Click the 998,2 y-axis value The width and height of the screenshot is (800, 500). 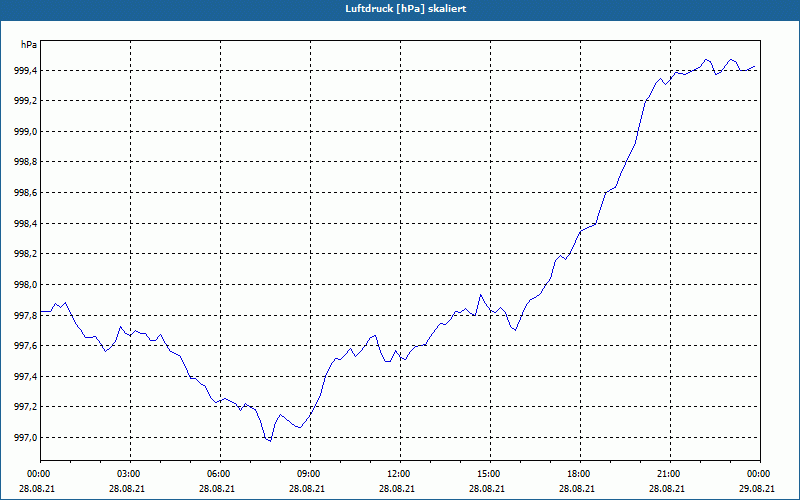(24, 254)
